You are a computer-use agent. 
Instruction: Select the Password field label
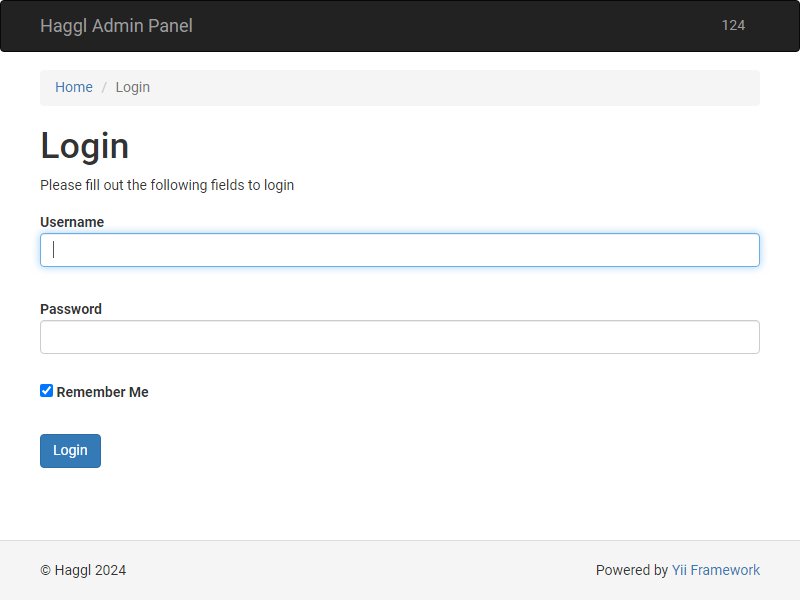[71, 309]
